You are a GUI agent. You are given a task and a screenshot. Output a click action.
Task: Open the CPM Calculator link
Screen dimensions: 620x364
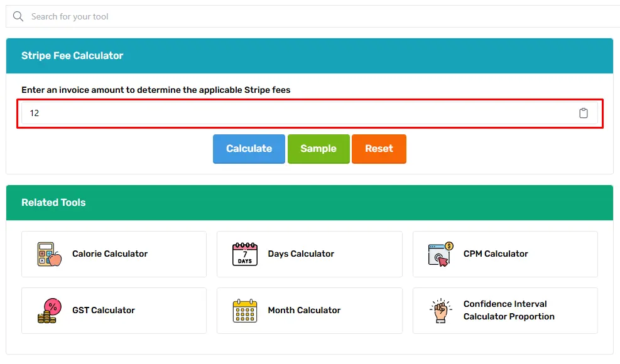496,254
